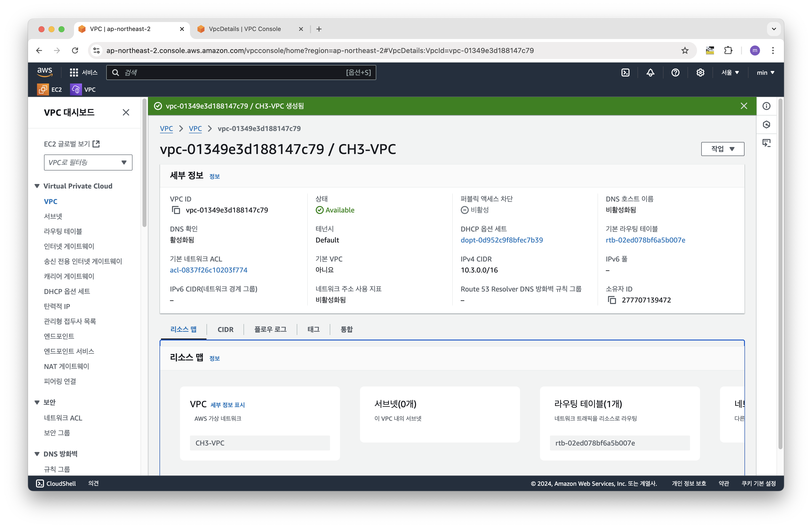The image size is (812, 528).
Task: Copy the owner ID 277707139472
Action: point(612,300)
